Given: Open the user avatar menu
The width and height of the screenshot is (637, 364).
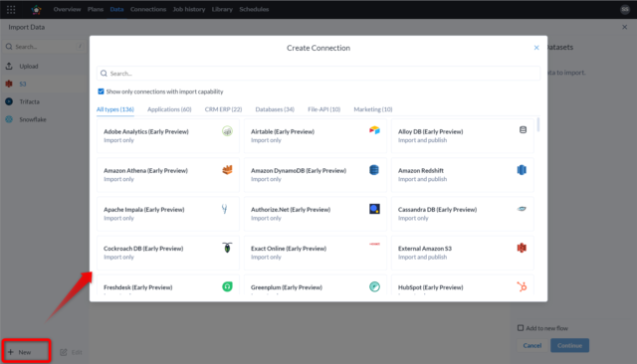Looking at the screenshot, I should [x=625, y=9].
